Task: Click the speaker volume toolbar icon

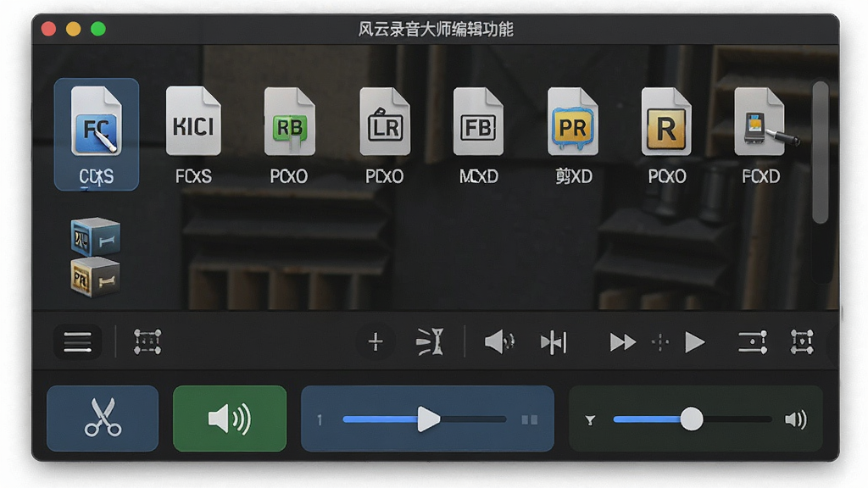Action: point(499,342)
